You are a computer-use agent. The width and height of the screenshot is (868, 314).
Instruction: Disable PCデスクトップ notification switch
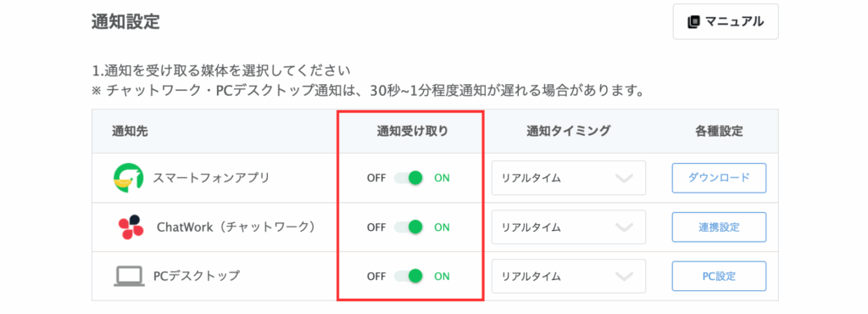[x=409, y=276]
